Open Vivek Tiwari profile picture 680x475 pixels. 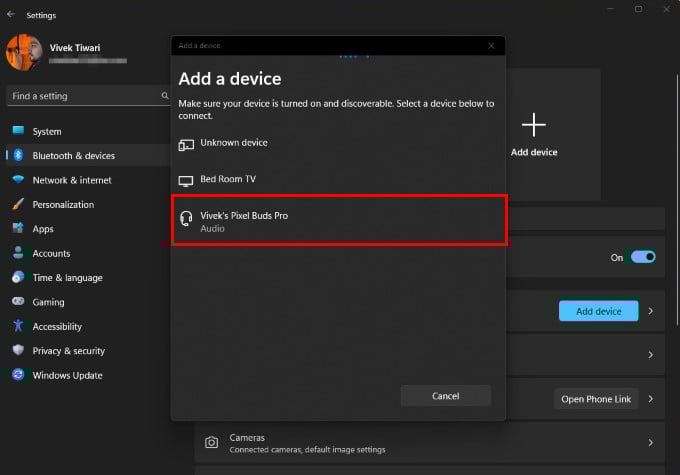24,52
